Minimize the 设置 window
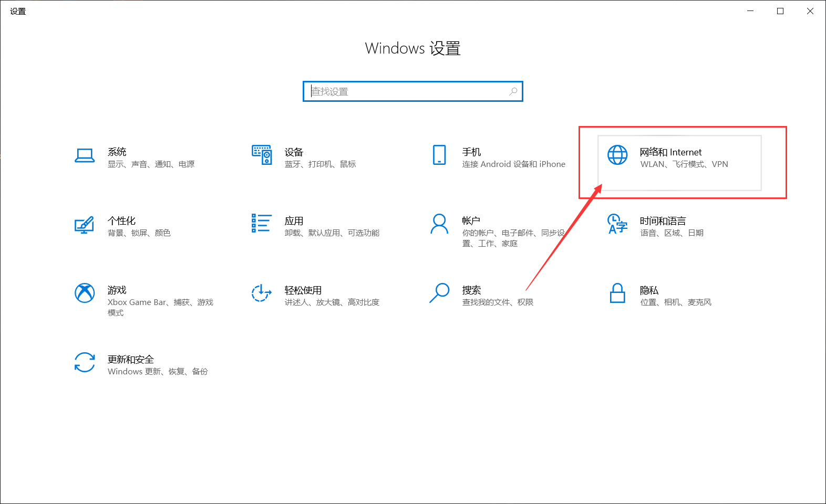Image resolution: width=826 pixels, height=504 pixels. point(750,11)
